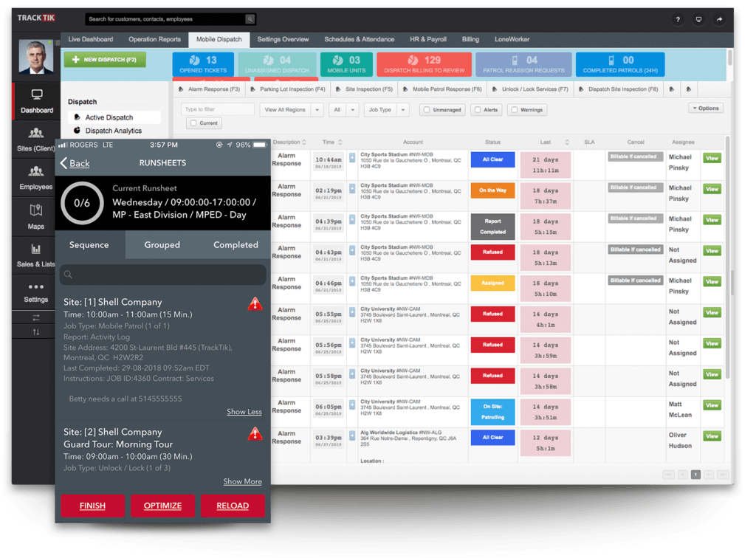
Task: Sort by the Time column arrows
Action: [340, 142]
